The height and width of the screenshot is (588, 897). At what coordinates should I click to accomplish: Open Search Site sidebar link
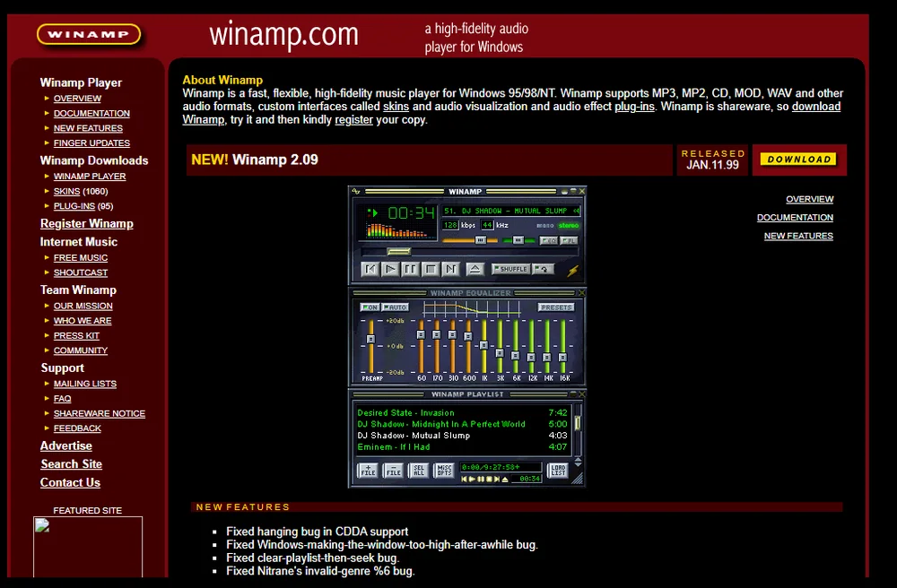[72, 464]
